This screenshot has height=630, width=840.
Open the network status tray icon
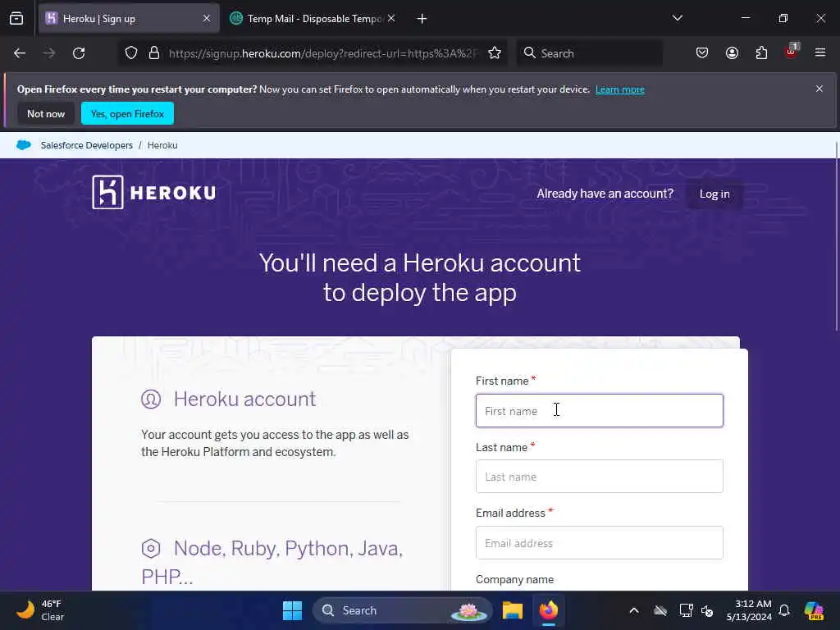coord(686,610)
